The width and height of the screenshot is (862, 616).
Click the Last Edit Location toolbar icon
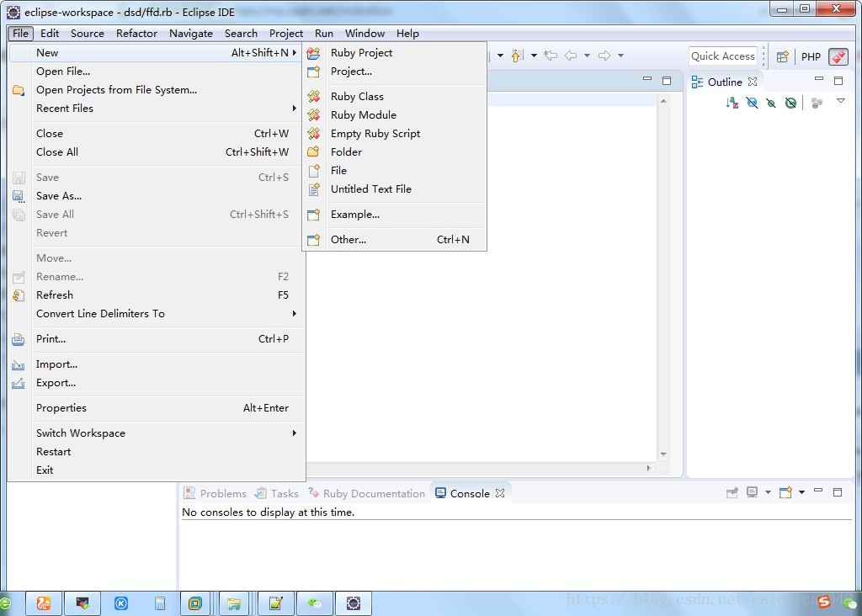(x=551, y=55)
